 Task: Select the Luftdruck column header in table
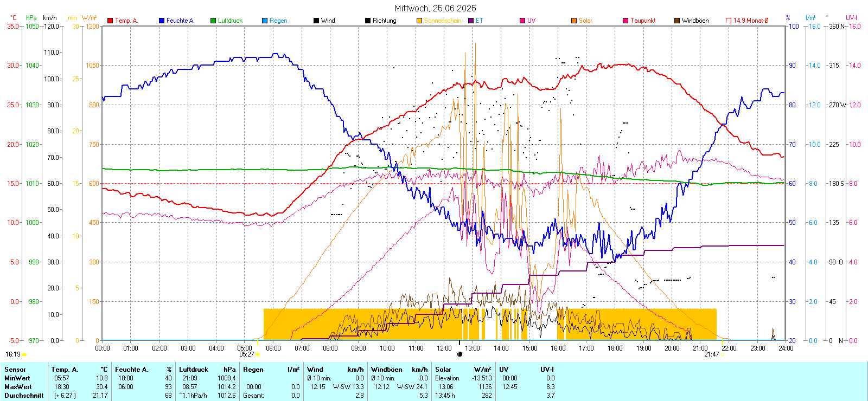pyautogui.click(x=194, y=370)
